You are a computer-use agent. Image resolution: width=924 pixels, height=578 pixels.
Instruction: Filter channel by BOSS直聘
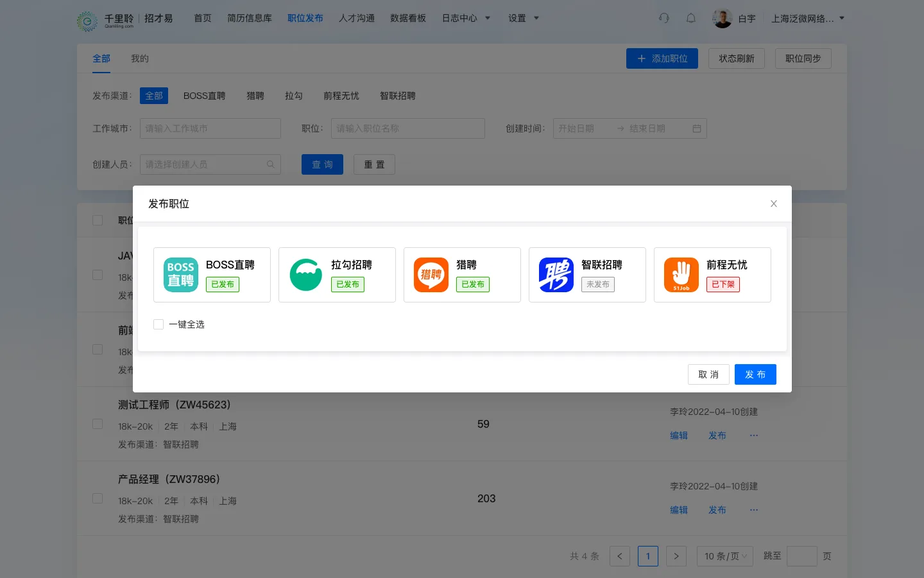click(x=204, y=96)
